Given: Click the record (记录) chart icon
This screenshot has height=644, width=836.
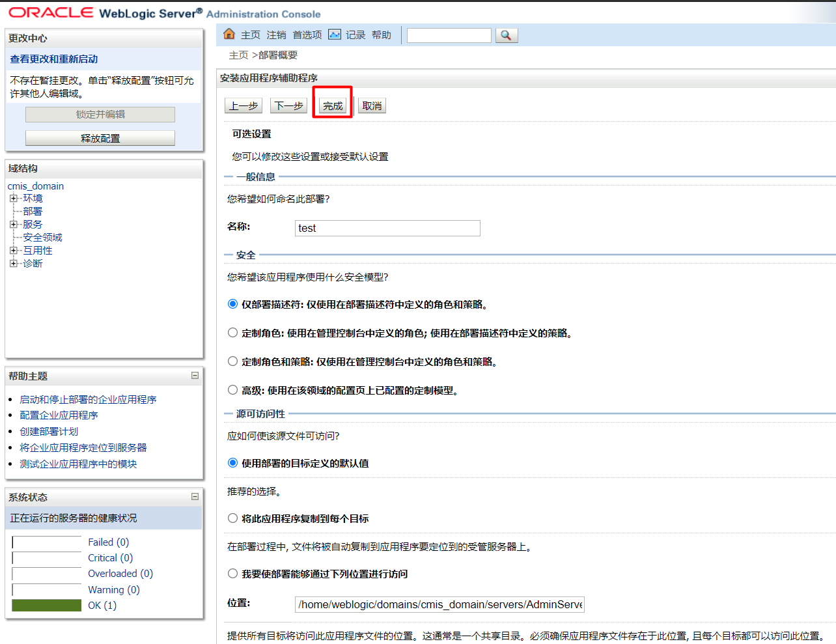Looking at the screenshot, I should [x=335, y=35].
